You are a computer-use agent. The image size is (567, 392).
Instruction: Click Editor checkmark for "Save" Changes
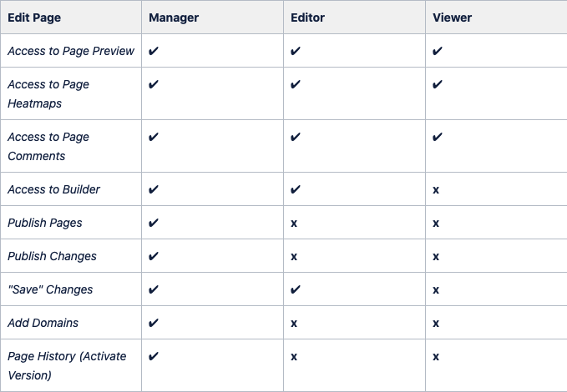(296, 289)
